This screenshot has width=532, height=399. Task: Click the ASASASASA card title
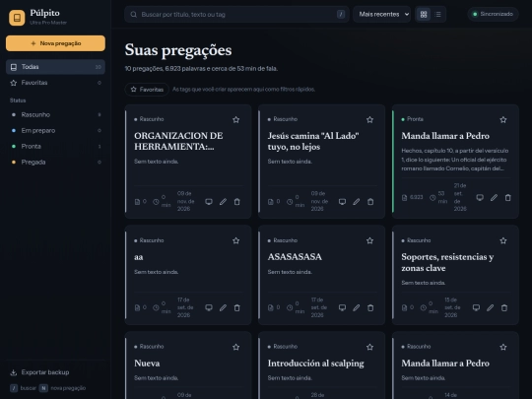coord(295,257)
